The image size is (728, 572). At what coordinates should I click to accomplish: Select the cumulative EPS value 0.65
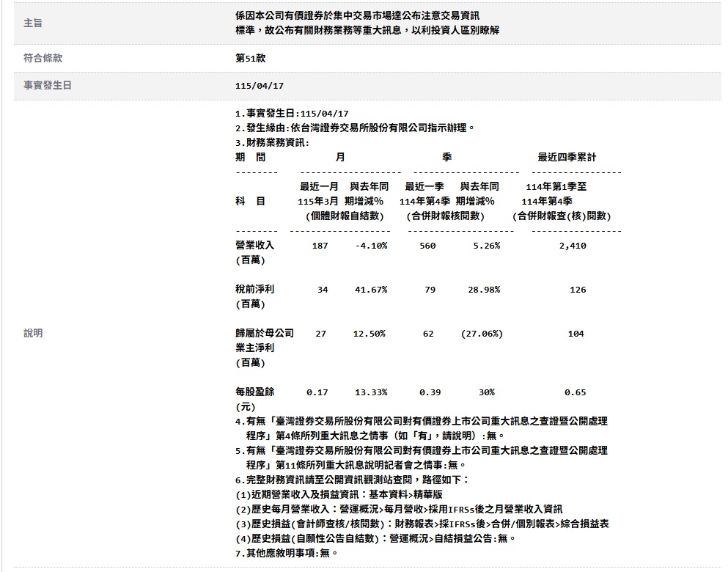[576, 392]
